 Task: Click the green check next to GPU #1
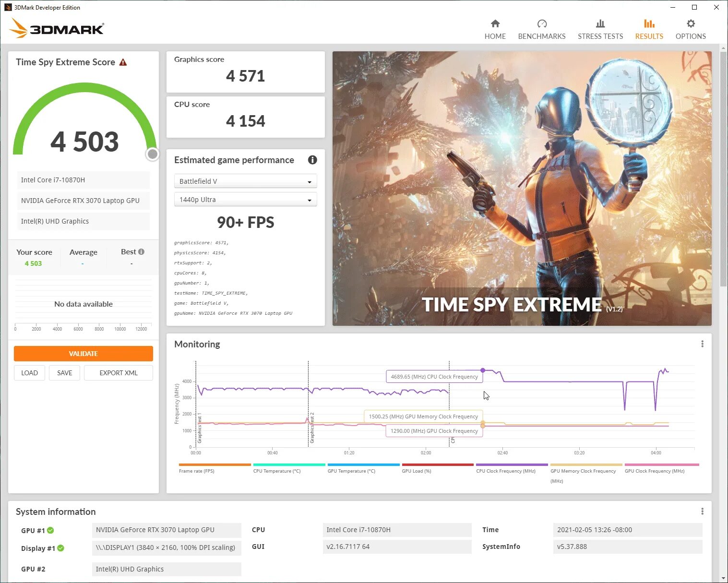tap(50, 530)
